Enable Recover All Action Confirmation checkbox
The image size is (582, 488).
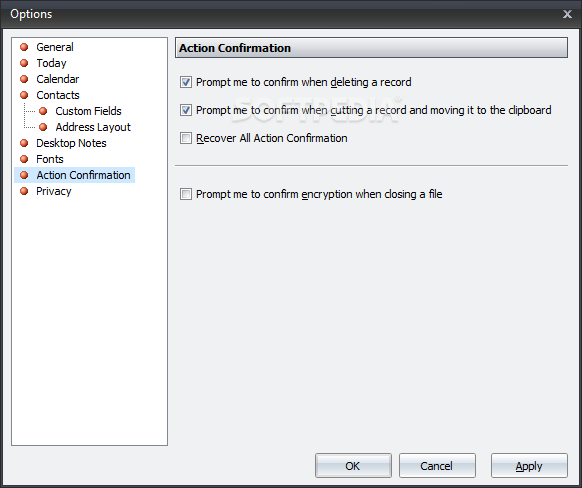pos(186,138)
